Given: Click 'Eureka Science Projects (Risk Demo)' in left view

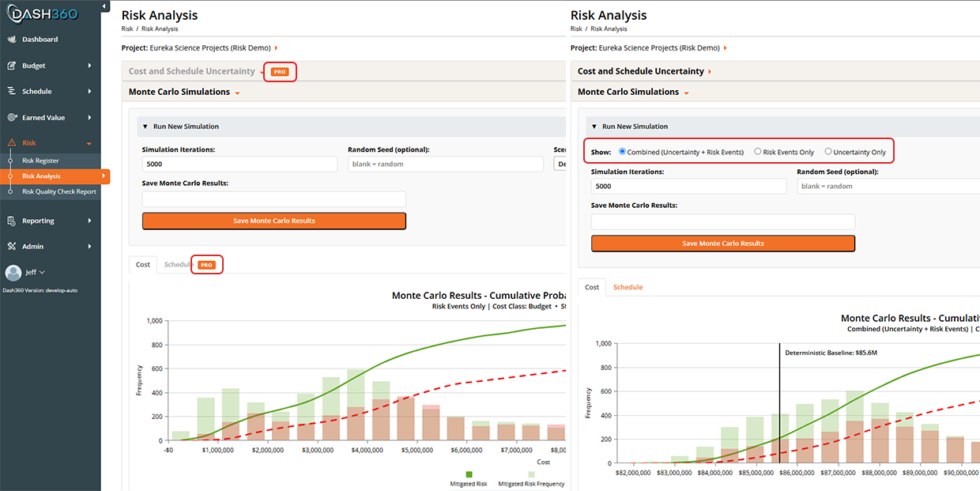Looking at the screenshot, I should pos(210,48).
